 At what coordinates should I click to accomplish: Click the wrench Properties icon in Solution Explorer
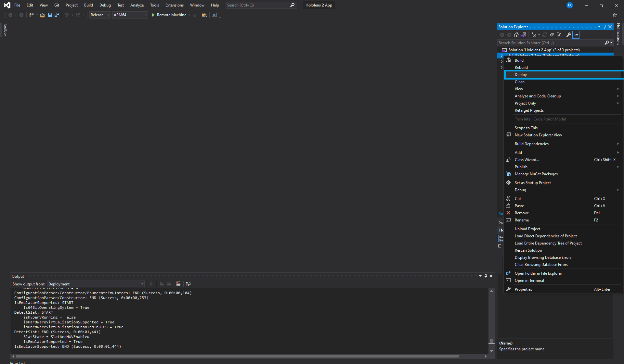coord(569,35)
